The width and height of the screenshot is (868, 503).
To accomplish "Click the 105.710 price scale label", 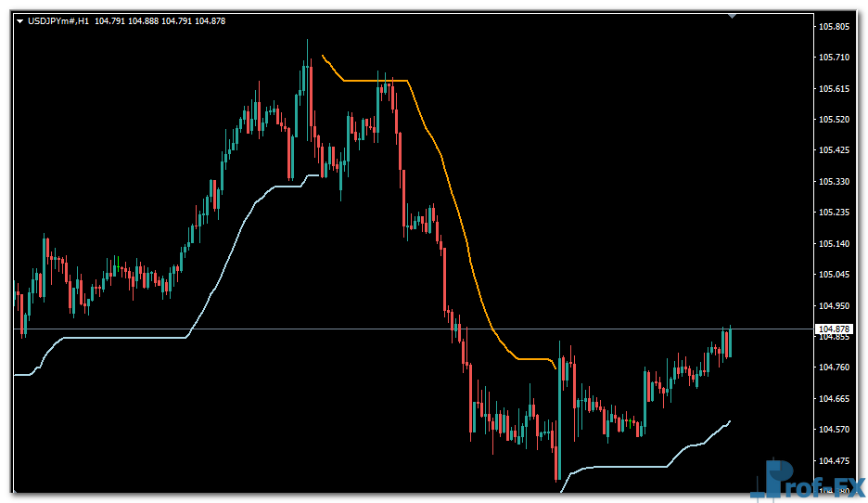I will [835, 58].
